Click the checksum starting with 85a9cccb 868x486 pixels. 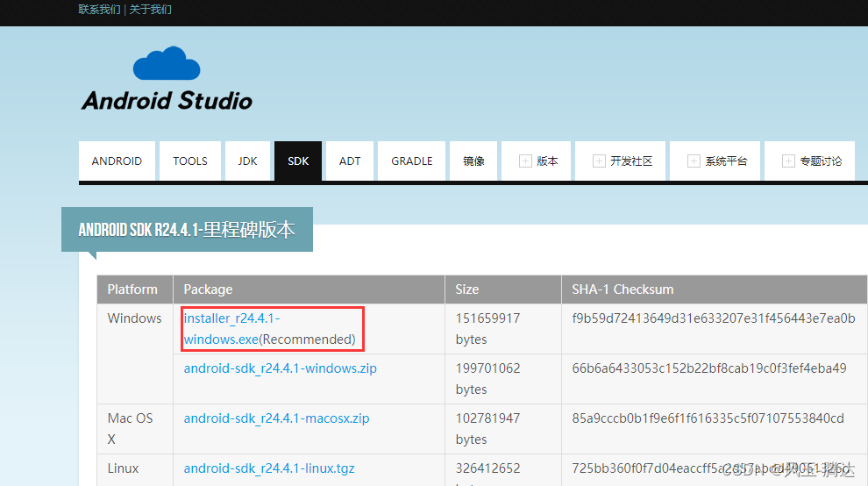coord(708,418)
